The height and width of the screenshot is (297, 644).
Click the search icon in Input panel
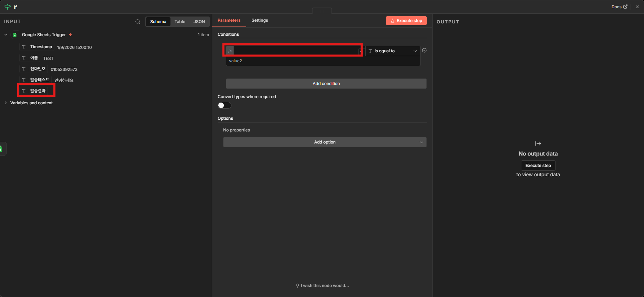pyautogui.click(x=138, y=22)
